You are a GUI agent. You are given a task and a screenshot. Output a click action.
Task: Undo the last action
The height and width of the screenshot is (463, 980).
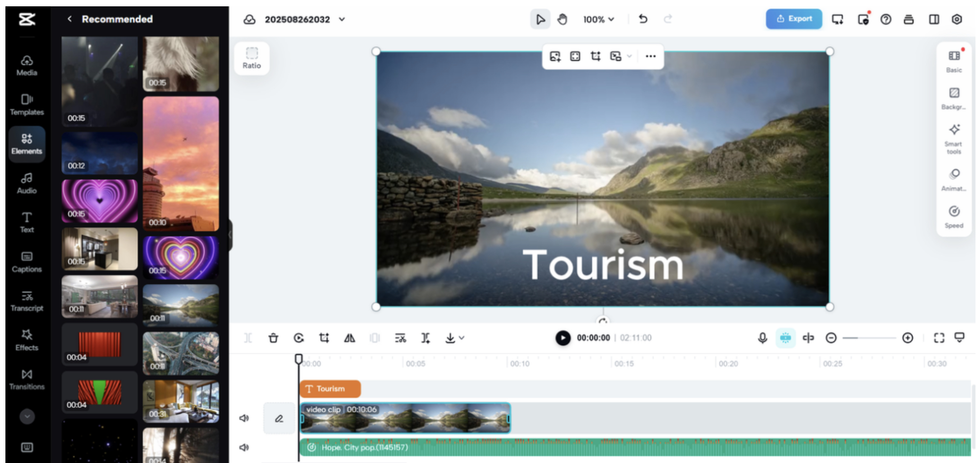(643, 19)
